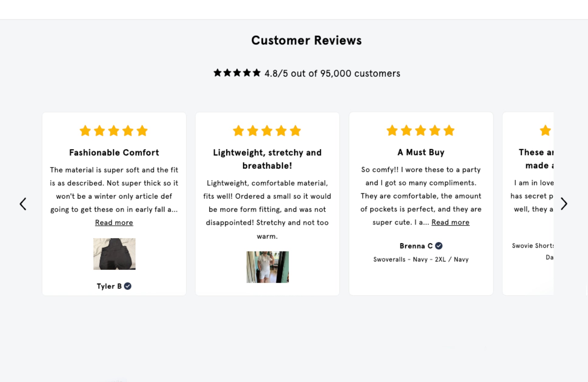Click the 4.8/5 out of 95,000 customers text
588x382 pixels.
click(332, 73)
